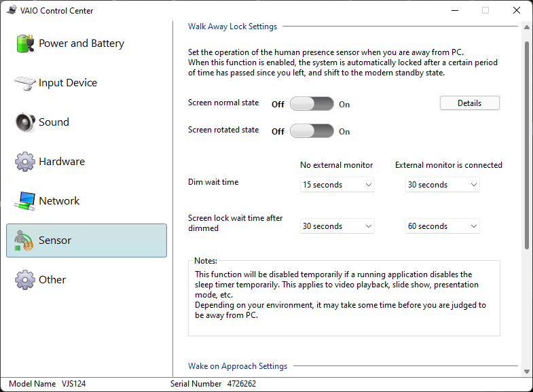The height and width of the screenshot is (392, 533).
Task: Open Dim wait time dropdown showing 15 seconds
Action: 337,185
